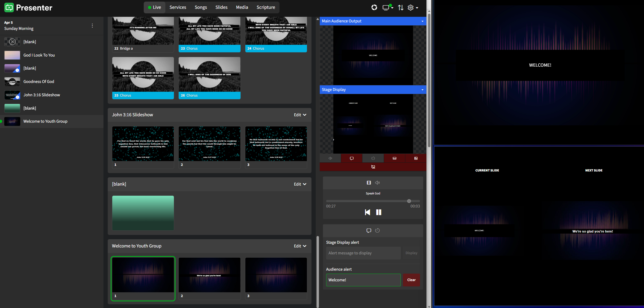Expand the Main Audience Output dropdown
This screenshot has width=644, height=308.
(x=422, y=21)
